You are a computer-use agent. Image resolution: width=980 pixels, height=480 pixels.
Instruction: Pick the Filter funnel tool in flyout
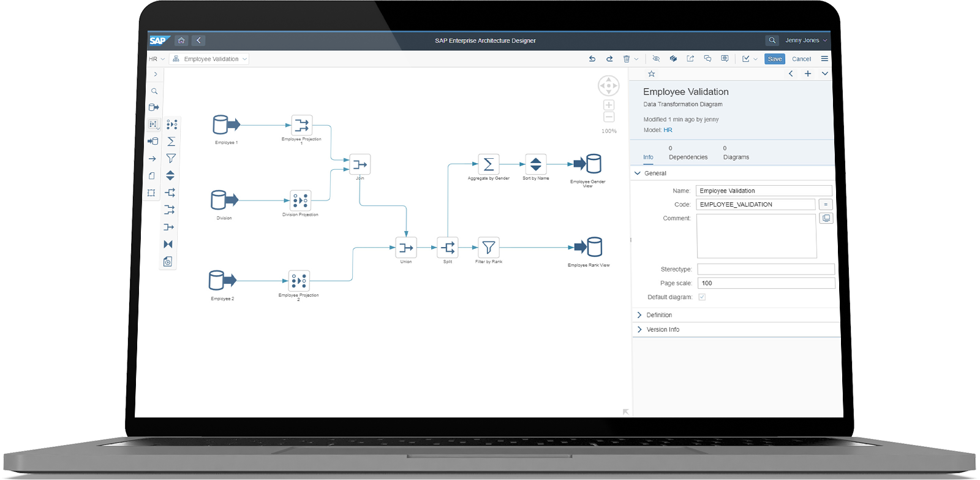tap(171, 158)
